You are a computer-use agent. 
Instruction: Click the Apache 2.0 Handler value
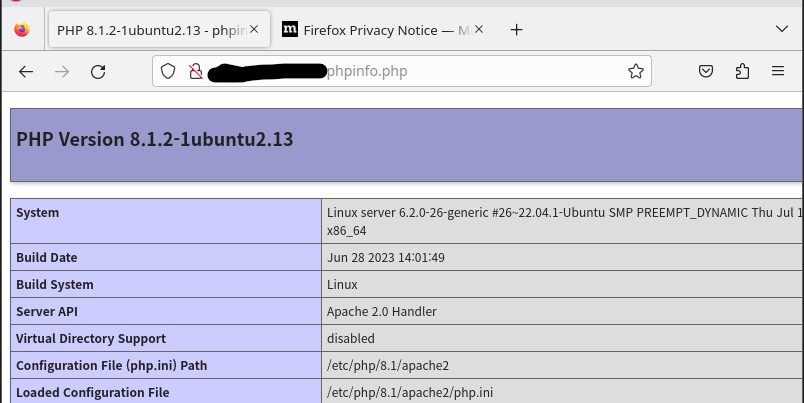[382, 312]
